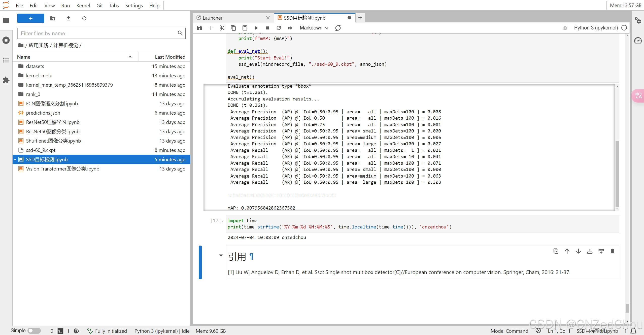The width and height of the screenshot is (644, 335).
Task: Open the Settings menu
Action: (134, 6)
